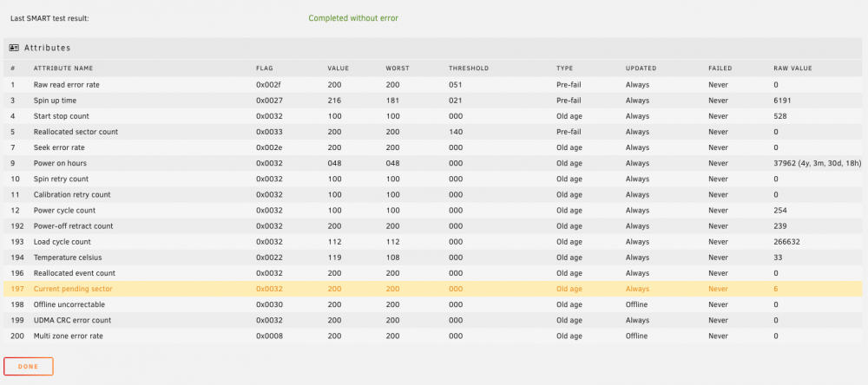Click the UPDATED column header

[641, 69]
